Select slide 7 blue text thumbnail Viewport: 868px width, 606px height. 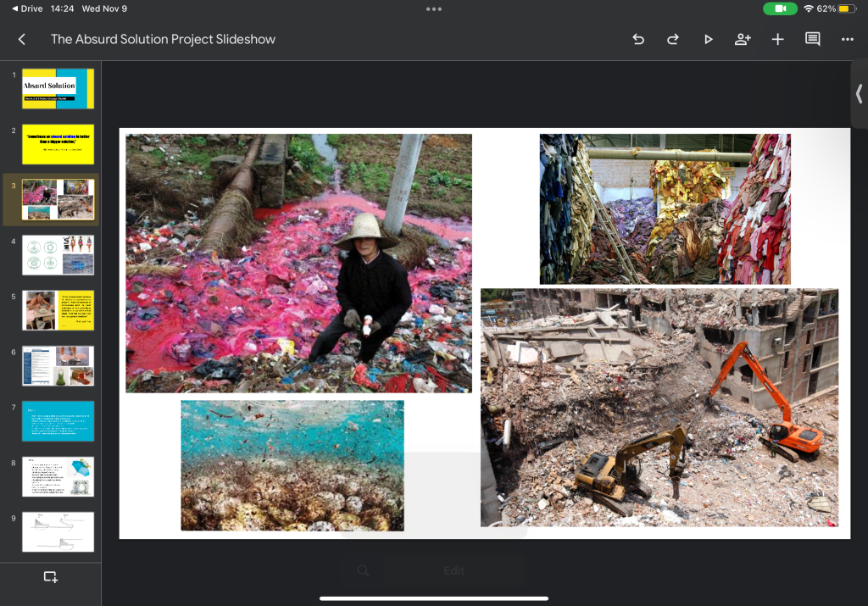point(58,421)
